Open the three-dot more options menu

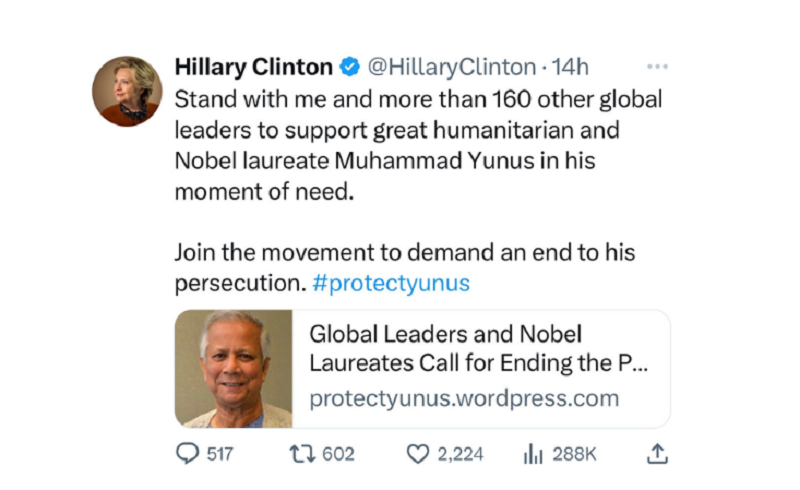657,67
